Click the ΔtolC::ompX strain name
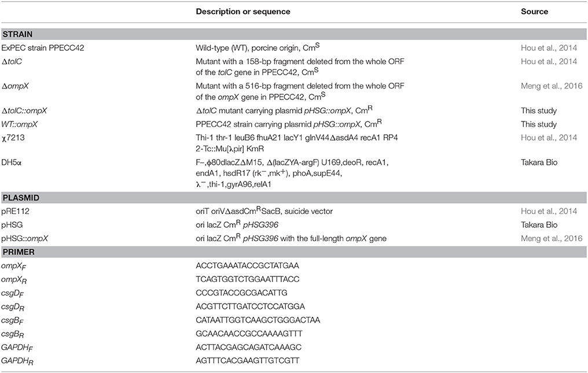The width and height of the screenshot is (588, 373). click(x=24, y=111)
